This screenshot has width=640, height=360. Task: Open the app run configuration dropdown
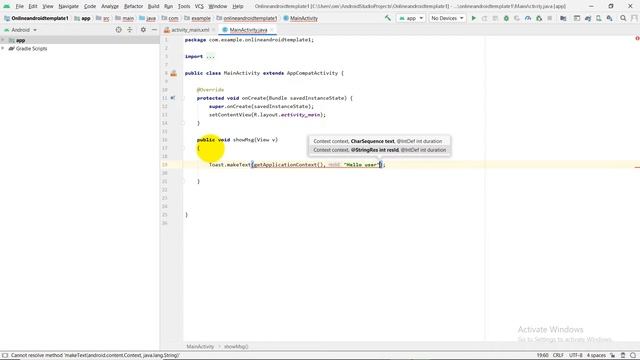coord(411,18)
